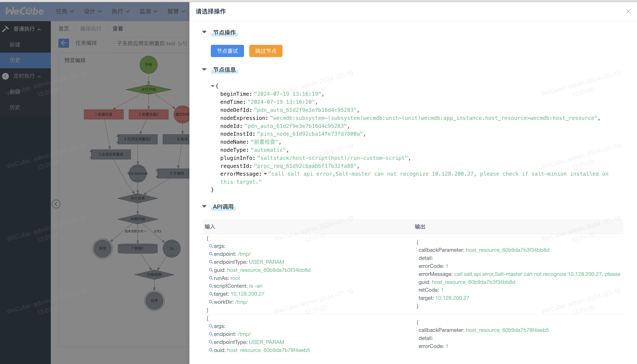The image size is (637, 364).
Task: Open the 设计 dropdown menu
Action: pos(93,11)
